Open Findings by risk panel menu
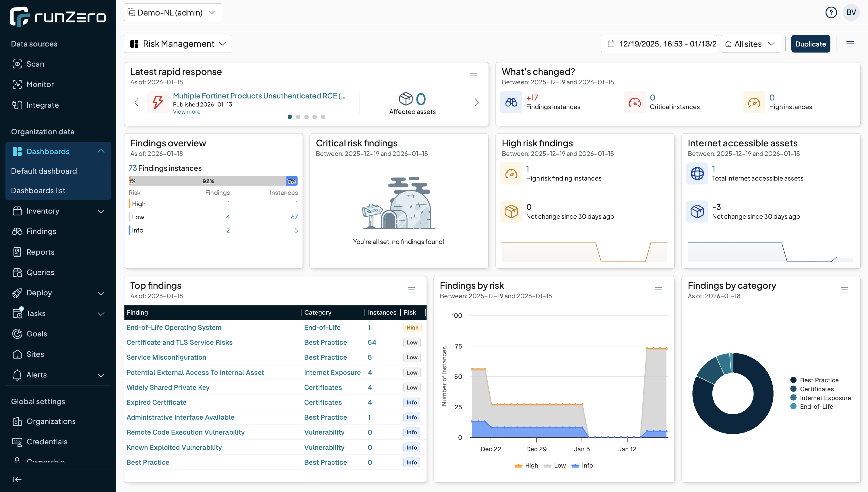The height and width of the screenshot is (492, 868). pyautogui.click(x=658, y=290)
